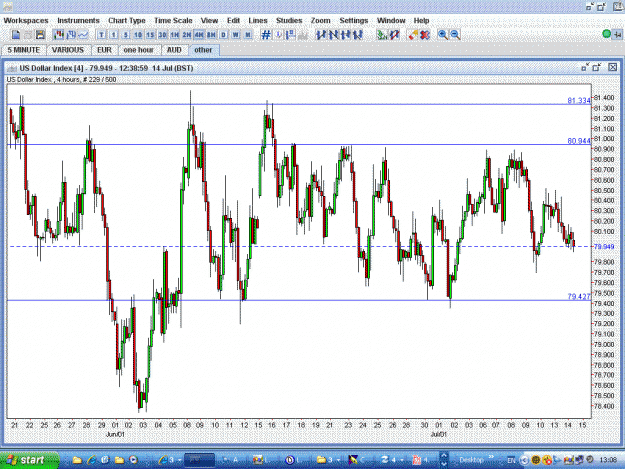
Task: Click the red X delete icon
Action: [x=425, y=35]
